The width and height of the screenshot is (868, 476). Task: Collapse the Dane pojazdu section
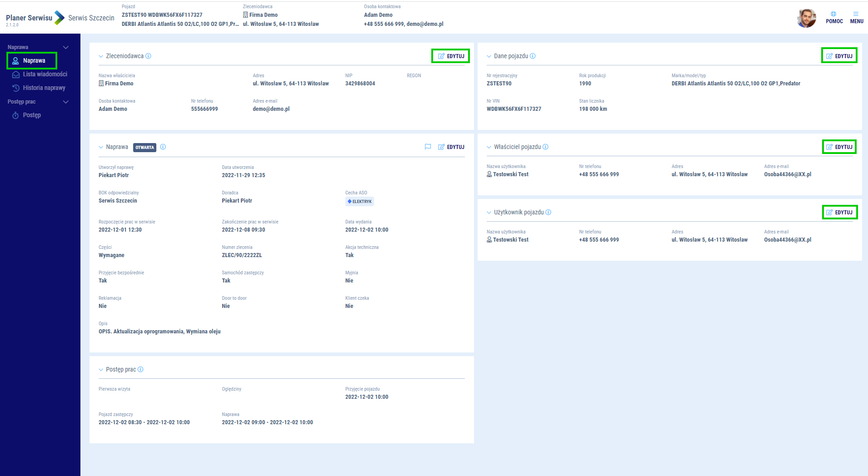[x=489, y=56]
